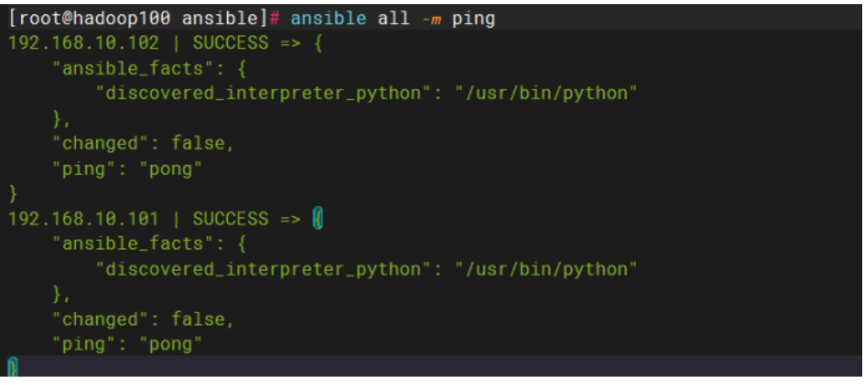Click the "-m" flag in the command
The height and width of the screenshot is (385, 868).
[432, 18]
